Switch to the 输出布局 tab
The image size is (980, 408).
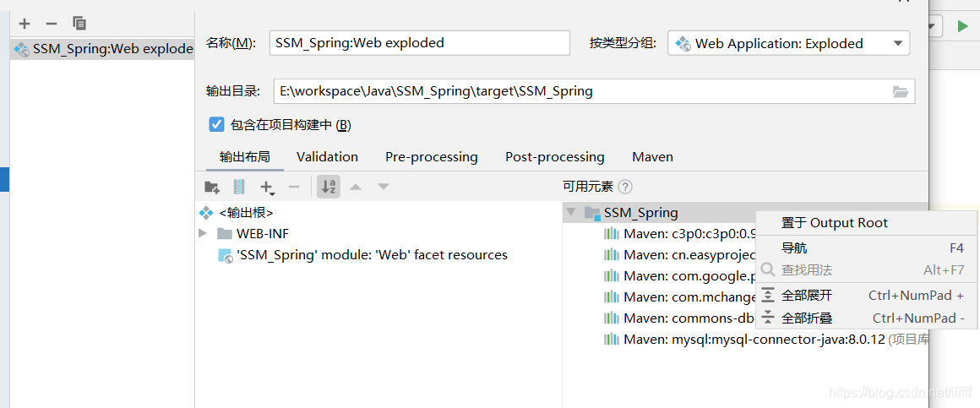click(x=244, y=156)
